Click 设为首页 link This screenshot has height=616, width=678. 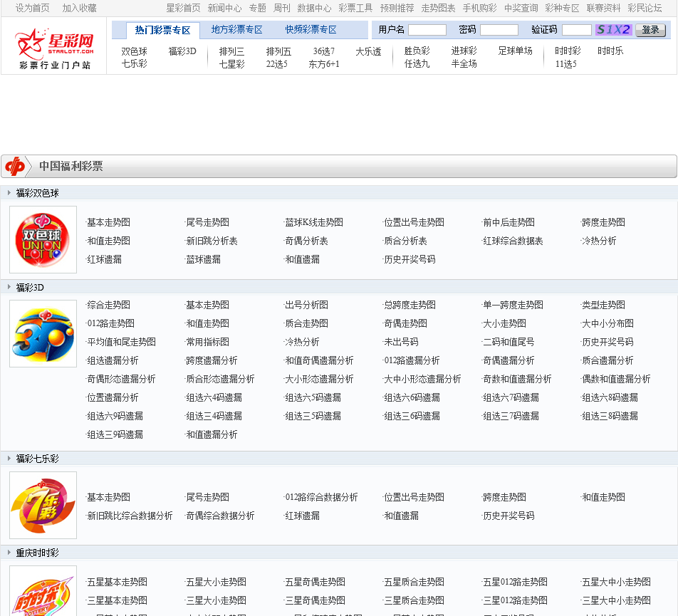[33, 9]
